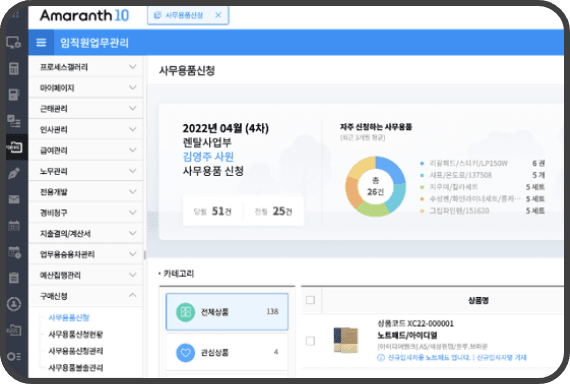
Task: Select the 관심상품 category card
Action: click(x=227, y=352)
